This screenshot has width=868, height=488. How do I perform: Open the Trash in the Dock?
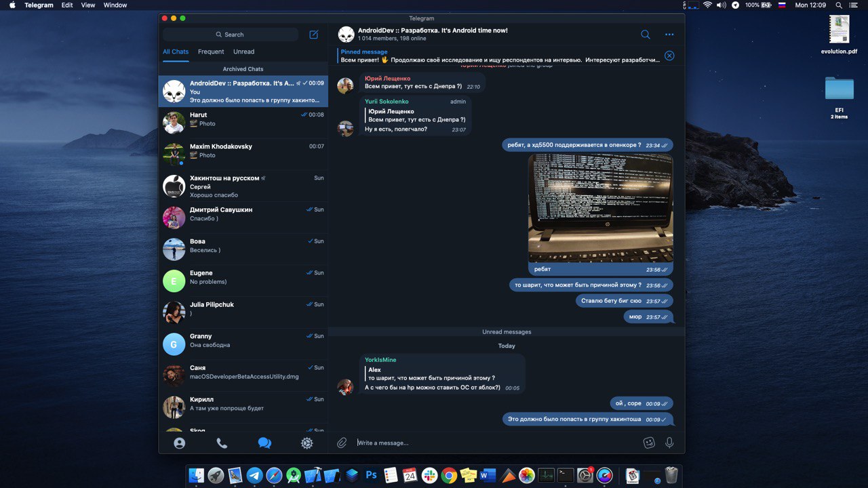click(671, 476)
